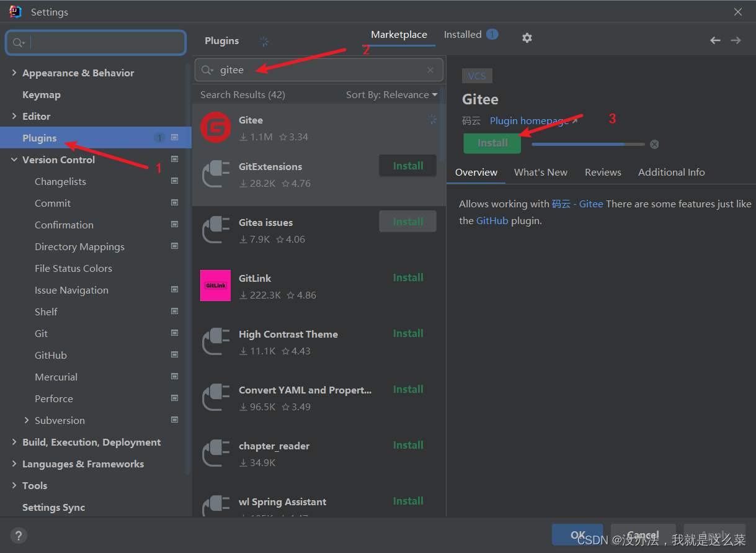Image resolution: width=756 pixels, height=553 pixels.
Task: Open the plugins gear settings menu
Action: click(527, 38)
